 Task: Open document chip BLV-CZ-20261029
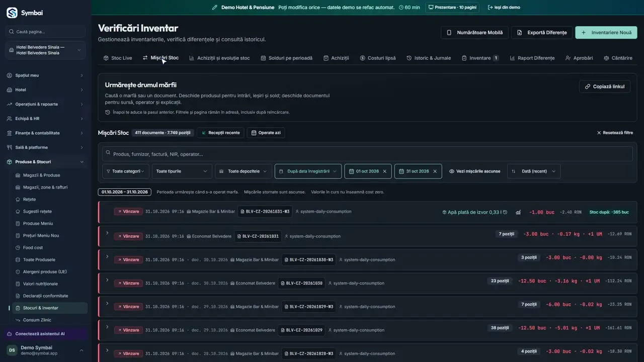[301, 330]
